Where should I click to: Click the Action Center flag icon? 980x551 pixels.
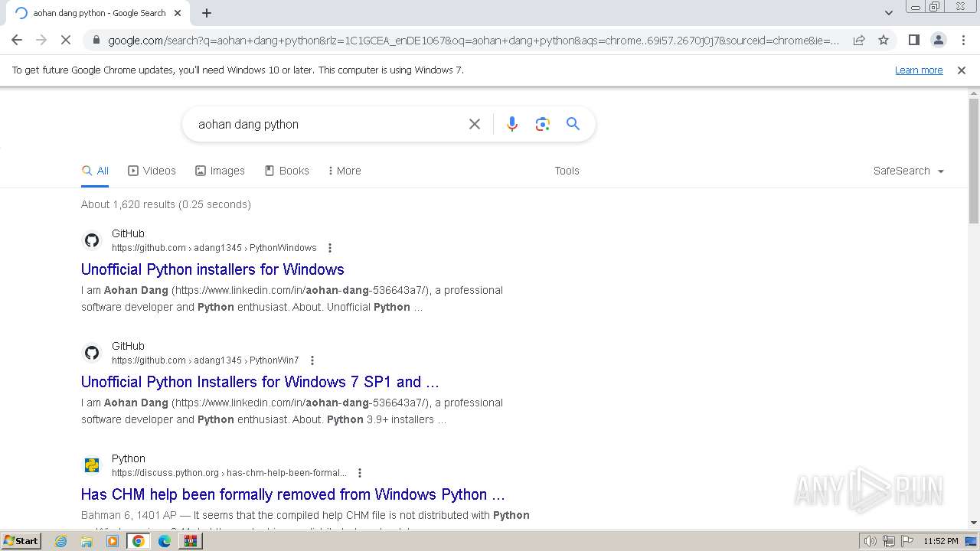click(907, 541)
